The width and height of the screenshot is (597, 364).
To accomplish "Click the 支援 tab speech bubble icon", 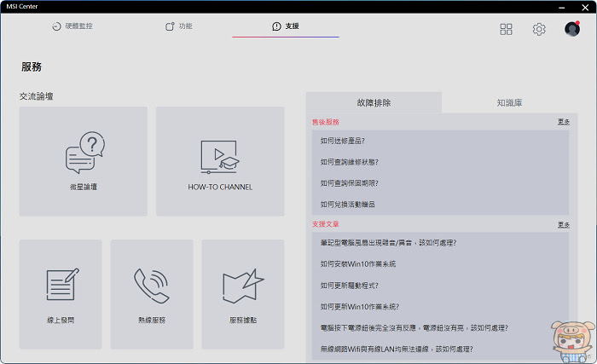I will [x=276, y=26].
